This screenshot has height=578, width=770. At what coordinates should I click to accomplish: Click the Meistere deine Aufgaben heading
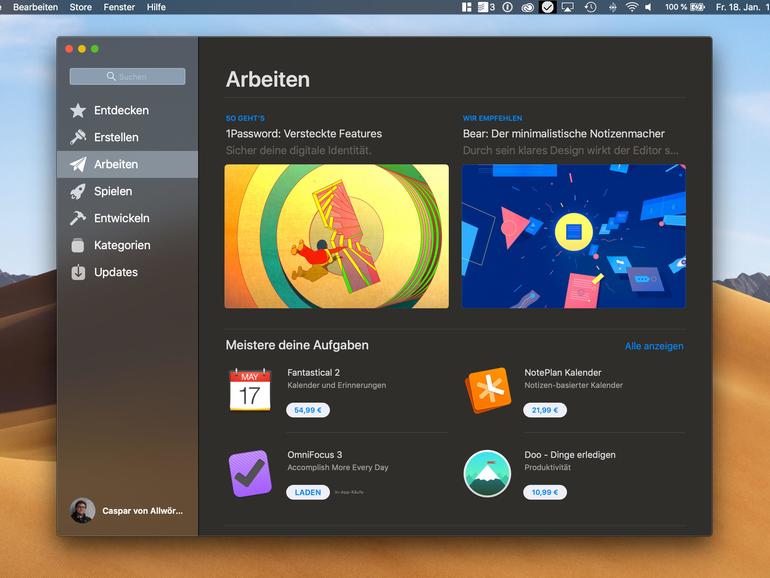point(297,345)
